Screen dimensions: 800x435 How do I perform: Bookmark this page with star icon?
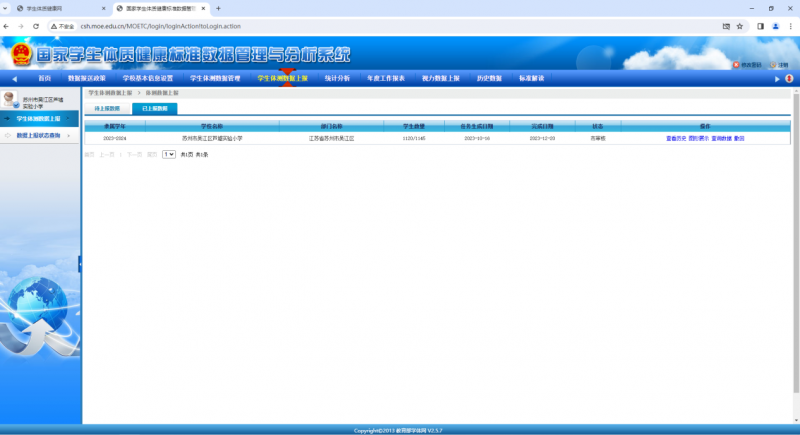point(740,25)
